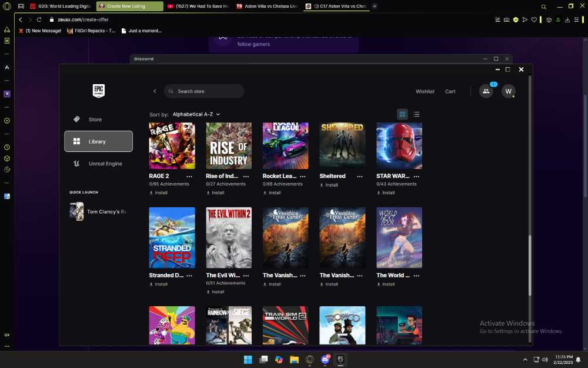Click the Search store field
The height and width of the screenshot is (368, 588).
(204, 91)
